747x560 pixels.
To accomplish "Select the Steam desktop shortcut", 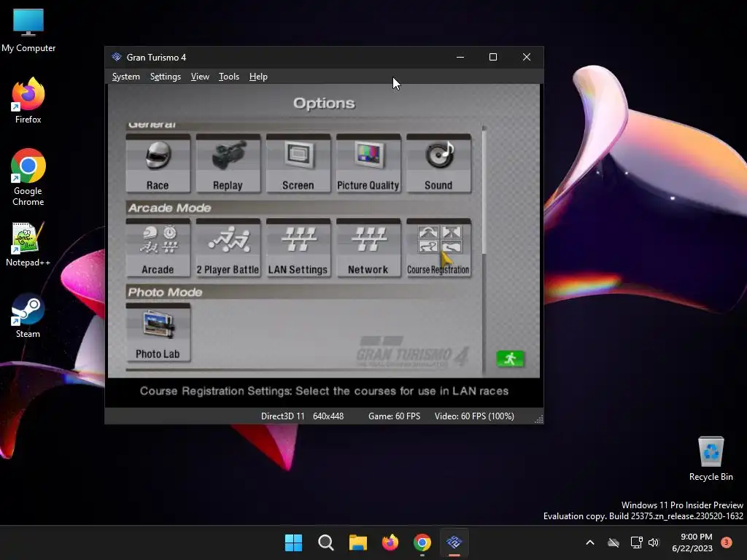I will [x=28, y=316].
